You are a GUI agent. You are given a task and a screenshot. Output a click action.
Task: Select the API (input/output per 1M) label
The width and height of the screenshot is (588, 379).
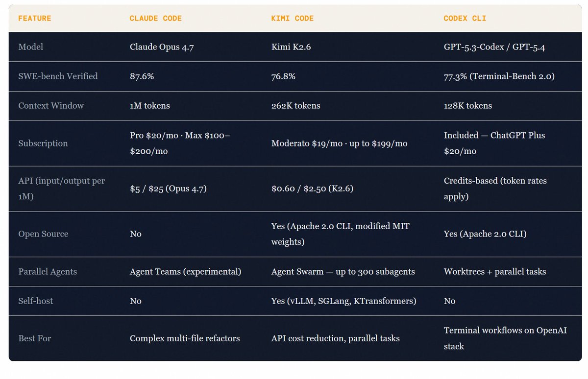tap(62, 189)
